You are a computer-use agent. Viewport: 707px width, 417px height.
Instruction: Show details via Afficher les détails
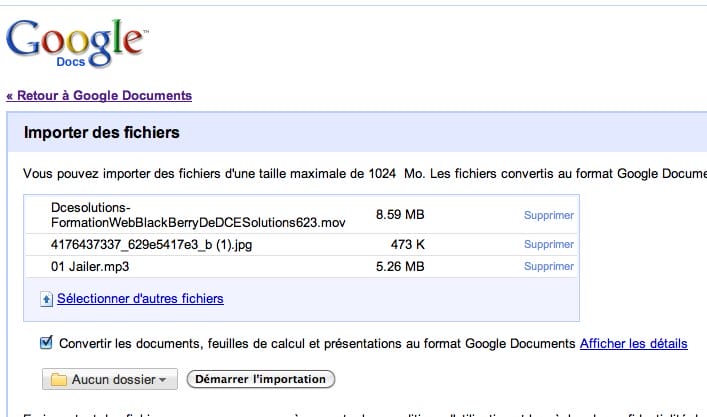tap(633, 343)
